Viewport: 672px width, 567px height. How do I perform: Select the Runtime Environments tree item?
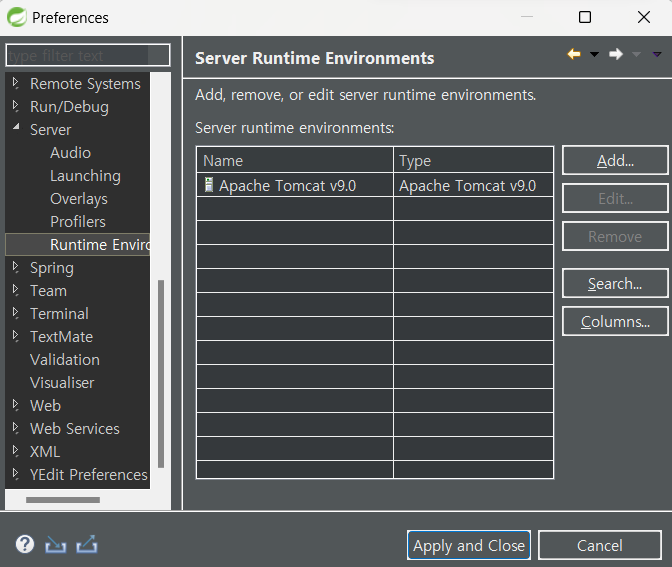pos(78,245)
